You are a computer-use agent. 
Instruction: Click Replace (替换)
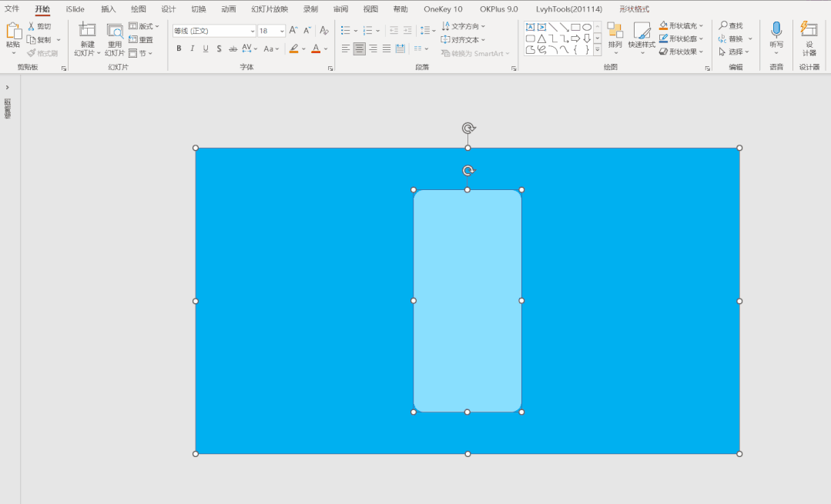coord(735,38)
